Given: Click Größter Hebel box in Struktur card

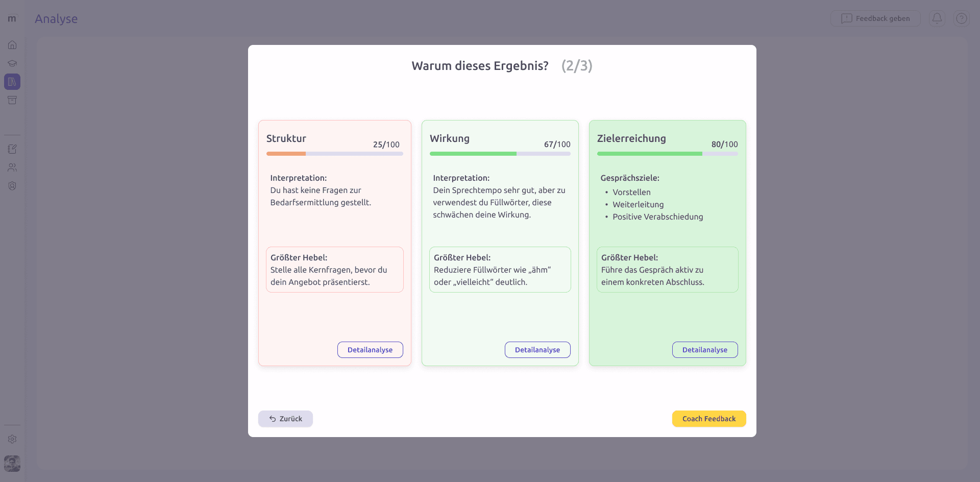Looking at the screenshot, I should [x=335, y=270].
